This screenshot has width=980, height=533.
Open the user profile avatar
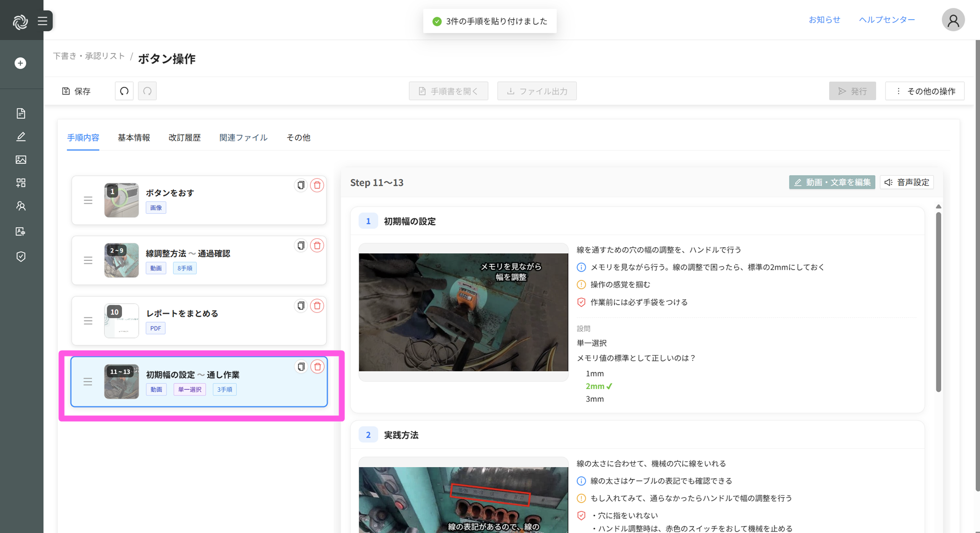953,20
